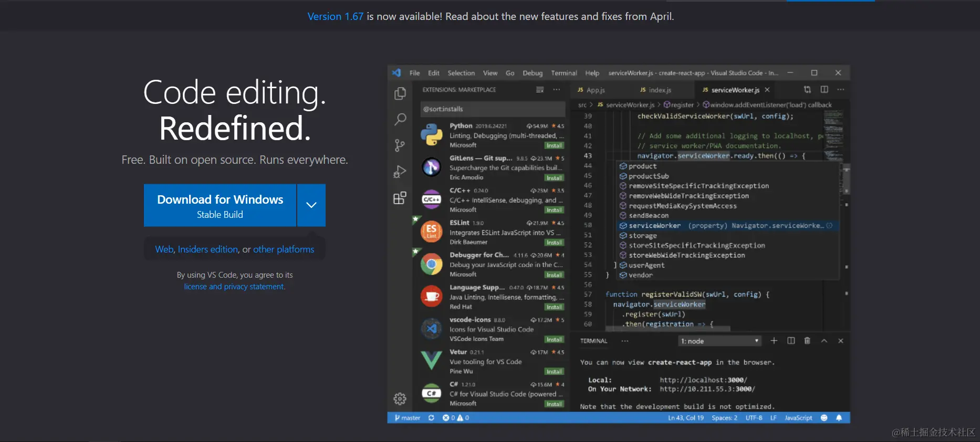The image size is (980, 442).
Task: Click the Debugger for Chrome extension logo
Action: pos(432,264)
